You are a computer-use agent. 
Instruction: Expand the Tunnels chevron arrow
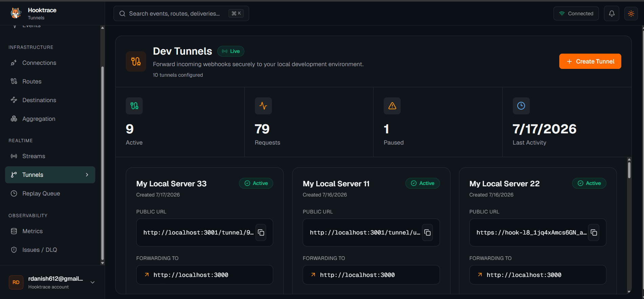[x=87, y=175]
